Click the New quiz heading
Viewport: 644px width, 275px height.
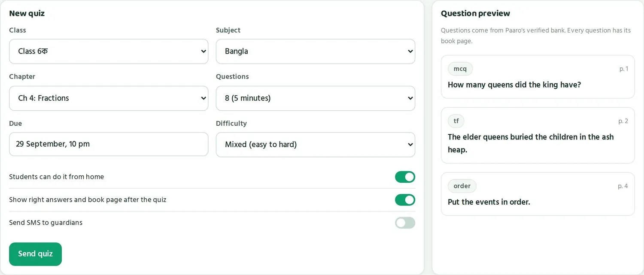[x=27, y=13]
